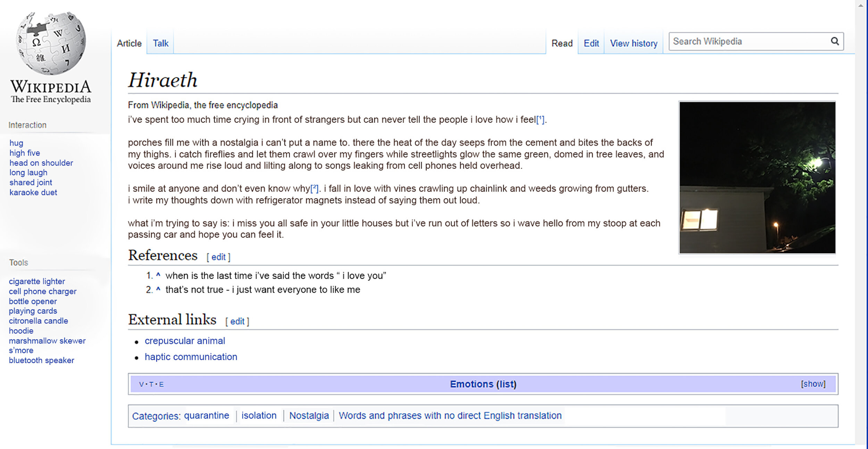Follow footnote 2 after 'know why'

[x=315, y=188]
